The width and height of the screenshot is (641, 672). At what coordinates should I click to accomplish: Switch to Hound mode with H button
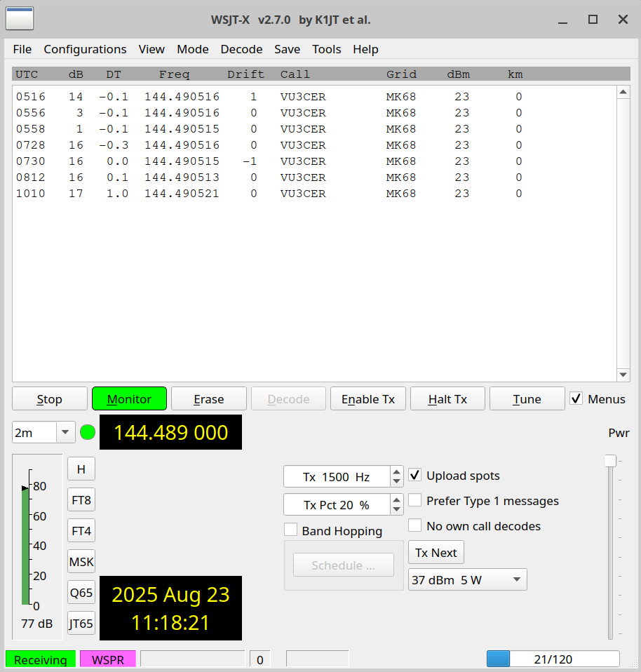click(x=81, y=469)
